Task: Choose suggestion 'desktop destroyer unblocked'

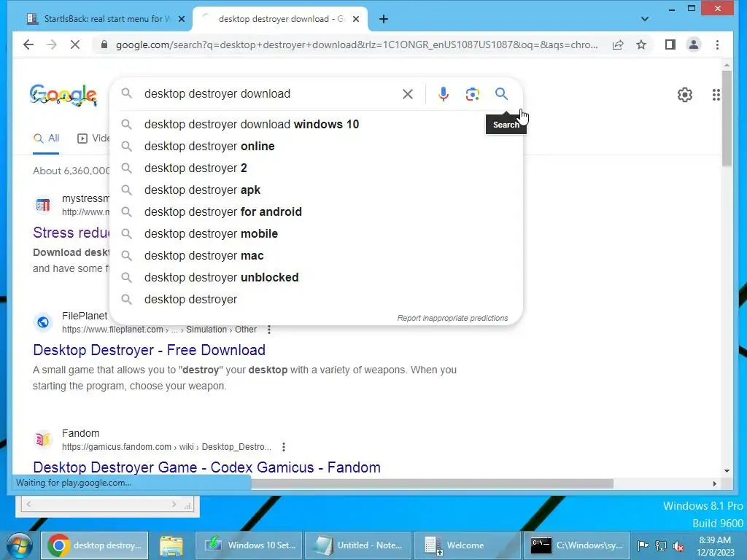Action: click(316, 278)
